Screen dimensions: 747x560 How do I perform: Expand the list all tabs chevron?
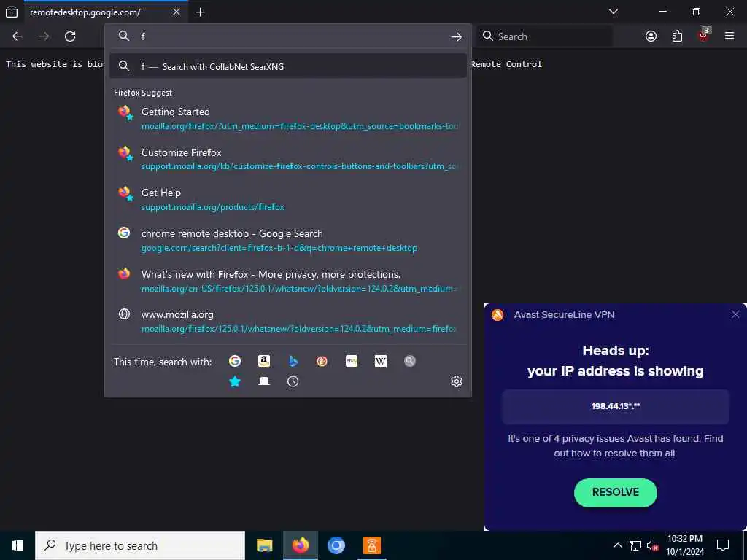[614, 12]
